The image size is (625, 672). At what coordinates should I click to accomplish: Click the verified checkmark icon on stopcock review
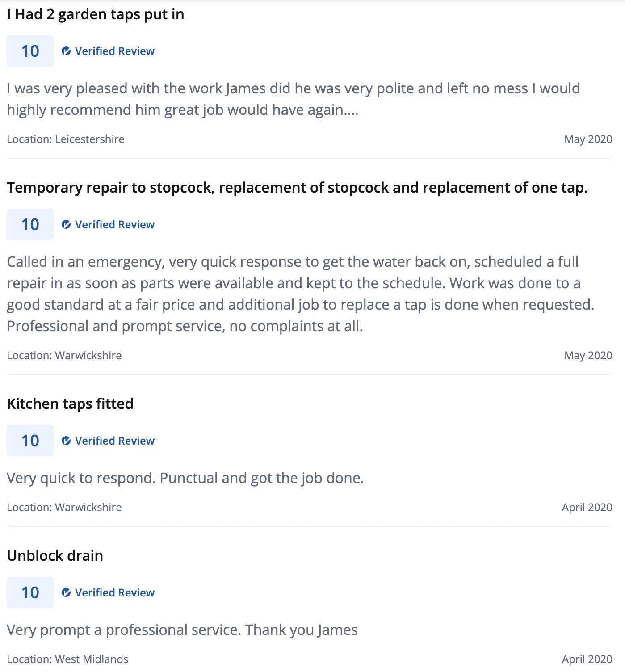pyautogui.click(x=66, y=225)
